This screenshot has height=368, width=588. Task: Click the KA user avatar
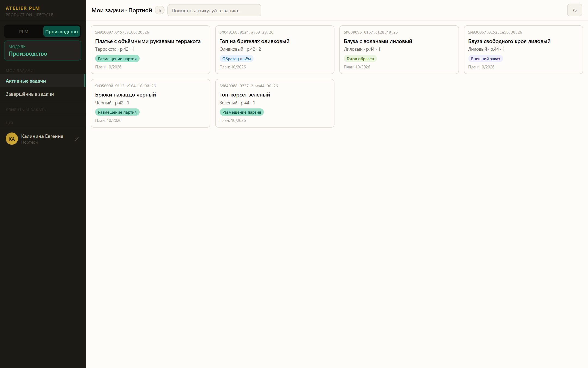12,139
